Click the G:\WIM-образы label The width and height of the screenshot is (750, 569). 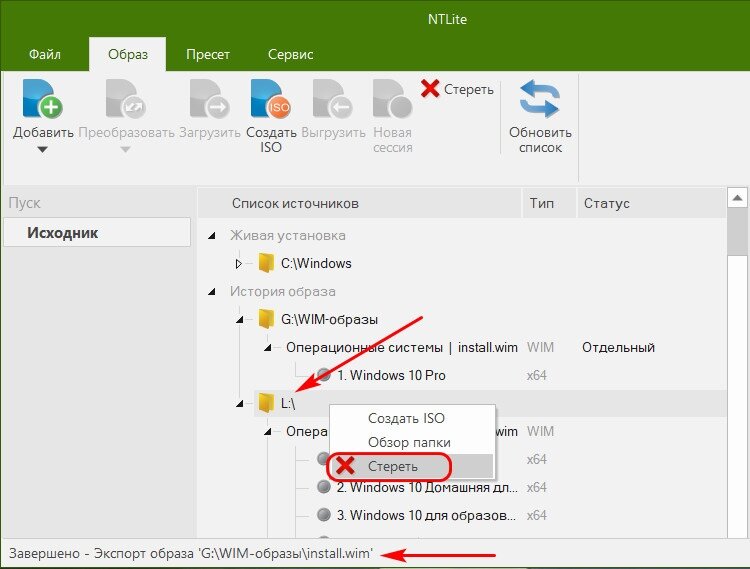click(329, 319)
